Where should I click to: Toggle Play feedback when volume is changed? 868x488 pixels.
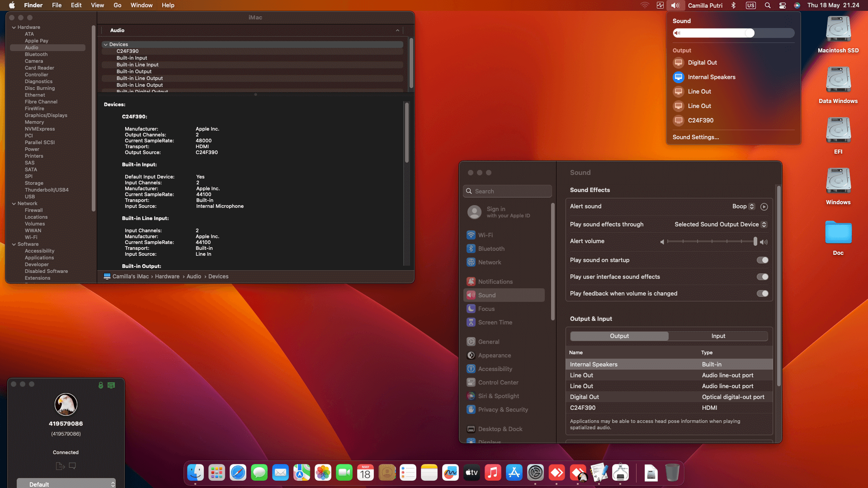(762, 293)
